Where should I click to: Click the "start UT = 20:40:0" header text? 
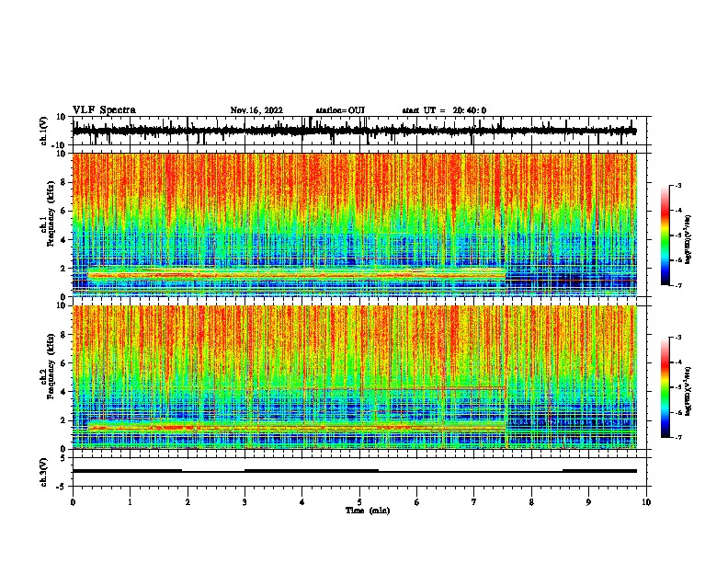pos(444,110)
